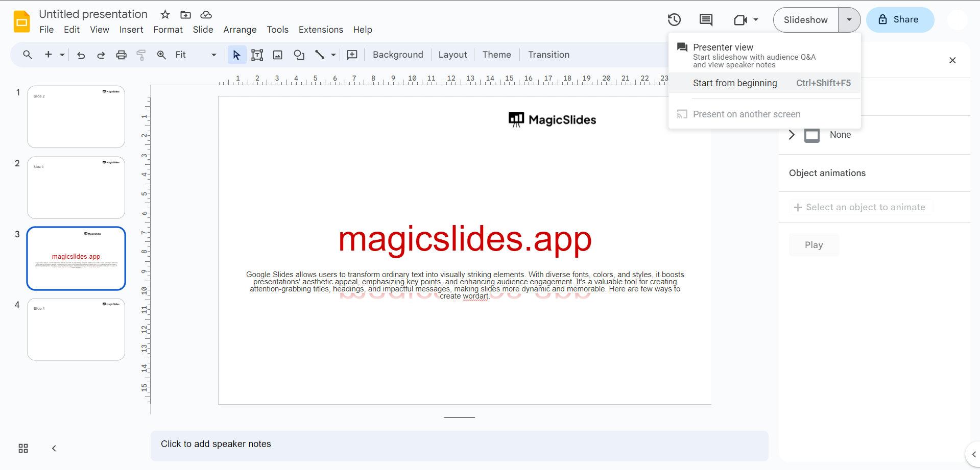Click the Layout button
Image resolution: width=980 pixels, height=470 pixels.
[x=452, y=55]
